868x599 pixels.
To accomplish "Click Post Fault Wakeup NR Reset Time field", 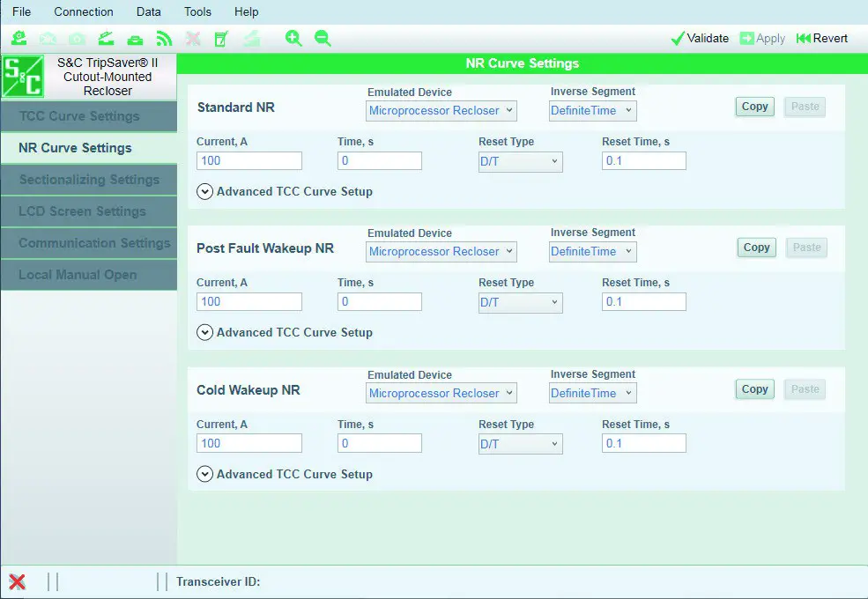I will coord(644,302).
